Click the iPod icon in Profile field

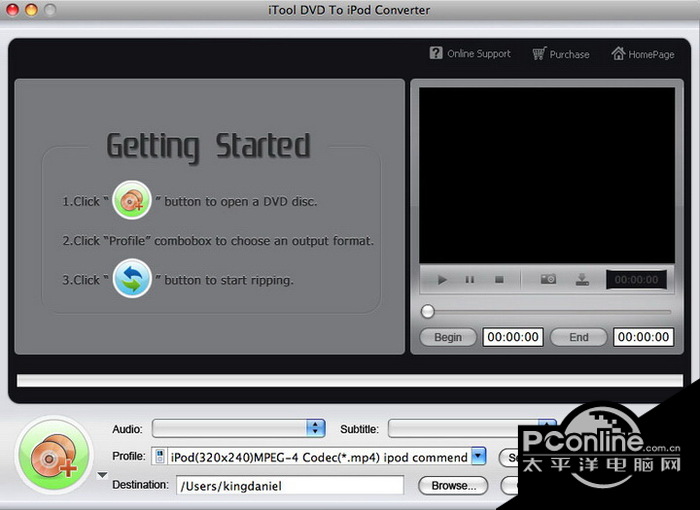(159, 456)
